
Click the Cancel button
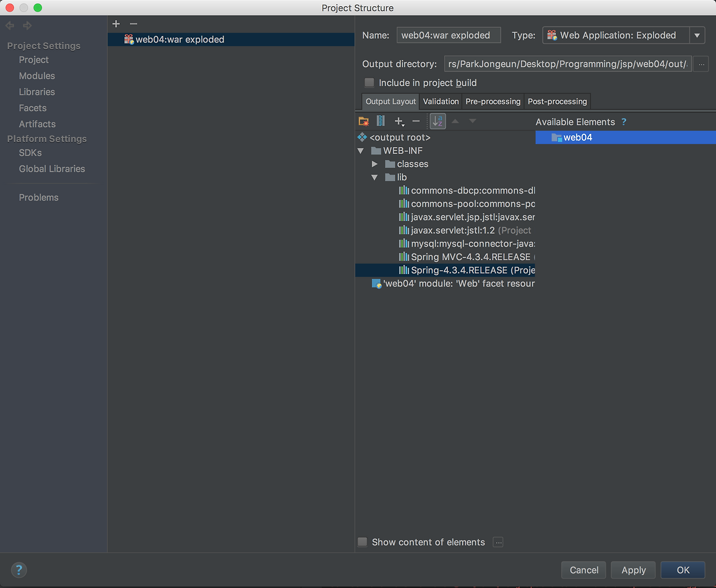[x=584, y=570]
